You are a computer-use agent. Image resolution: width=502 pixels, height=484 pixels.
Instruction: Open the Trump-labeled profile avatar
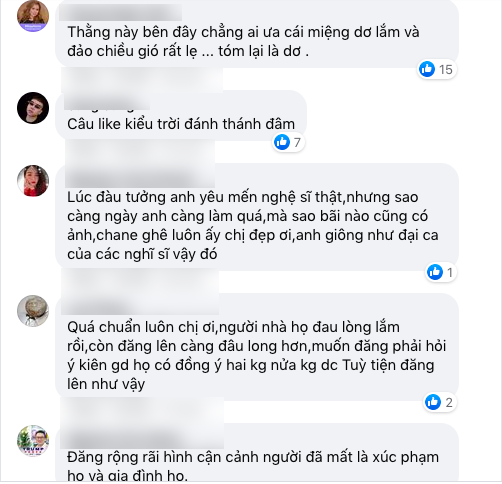pyautogui.click(x=33, y=441)
